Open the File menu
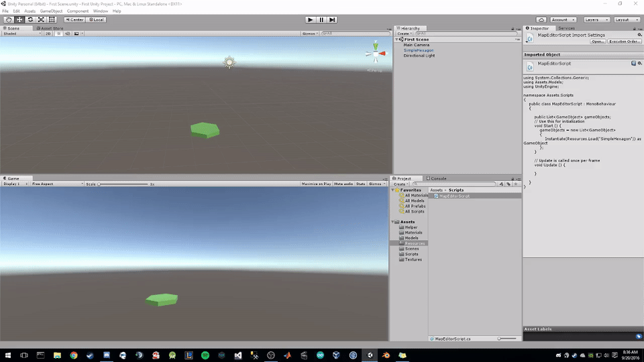644x362 pixels. click(x=5, y=11)
